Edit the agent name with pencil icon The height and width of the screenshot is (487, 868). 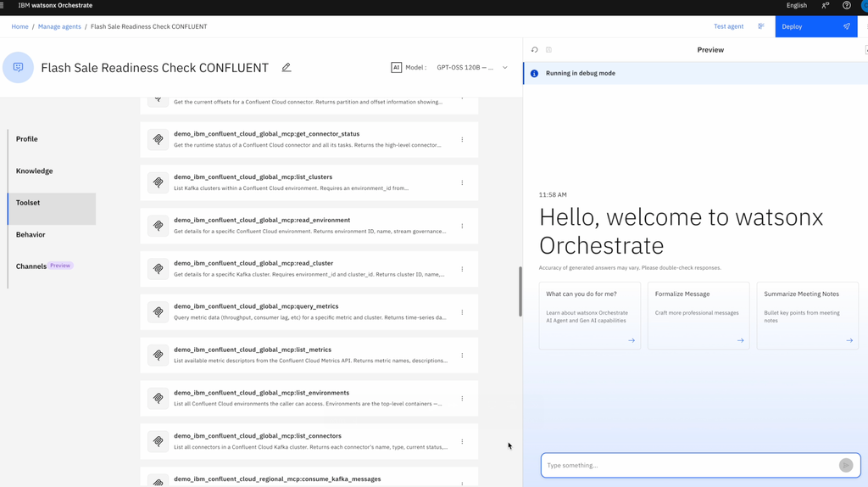click(x=287, y=68)
